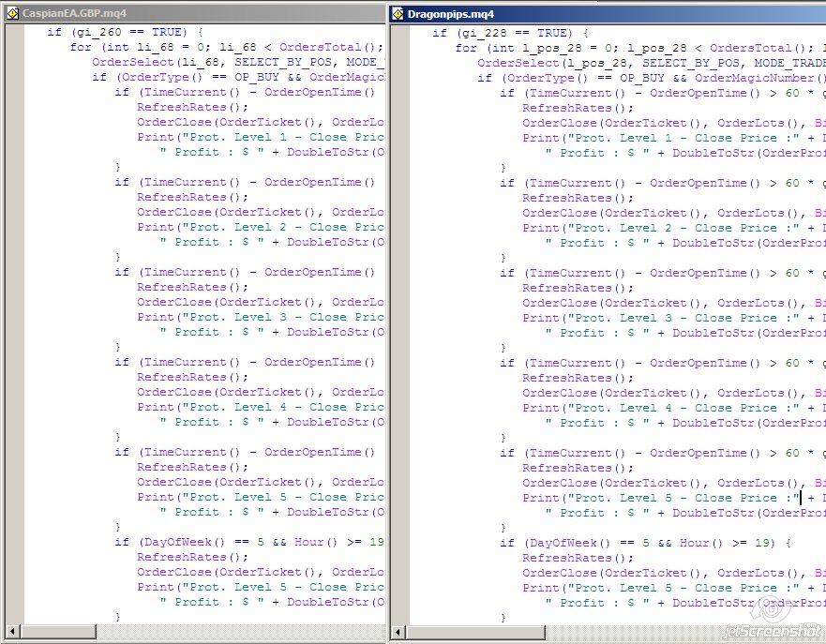826x644 pixels.
Task: Click 'gi_228' in Dragonpips code
Action: 484,33
